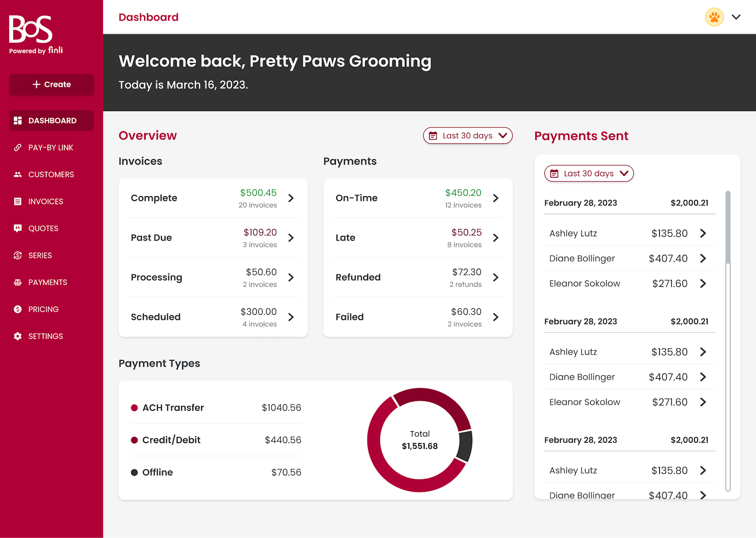Select the Dashboard icon in the sidebar
This screenshot has height=538, width=756.
tap(18, 121)
